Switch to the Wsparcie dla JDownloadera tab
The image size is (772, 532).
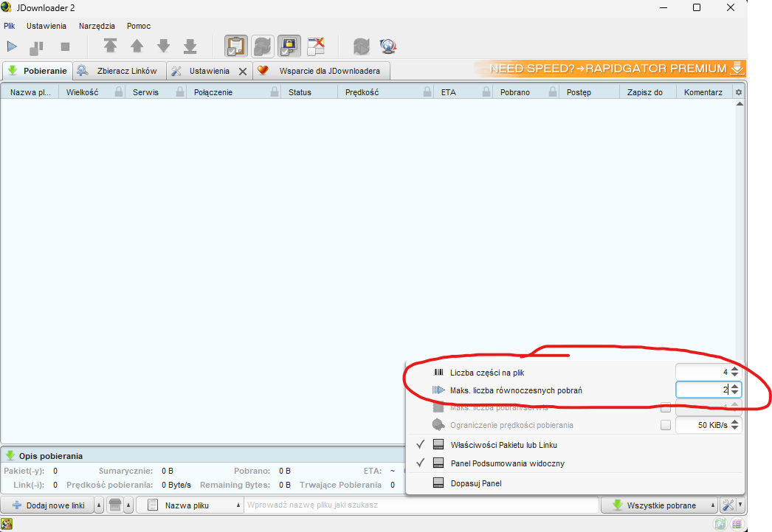pyautogui.click(x=322, y=71)
